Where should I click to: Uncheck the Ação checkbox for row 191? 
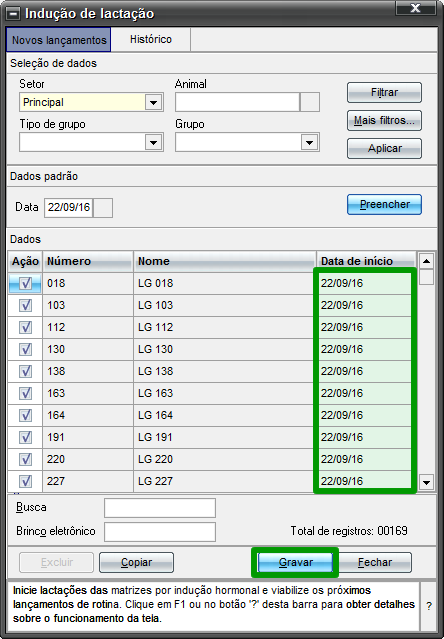pos(25,437)
